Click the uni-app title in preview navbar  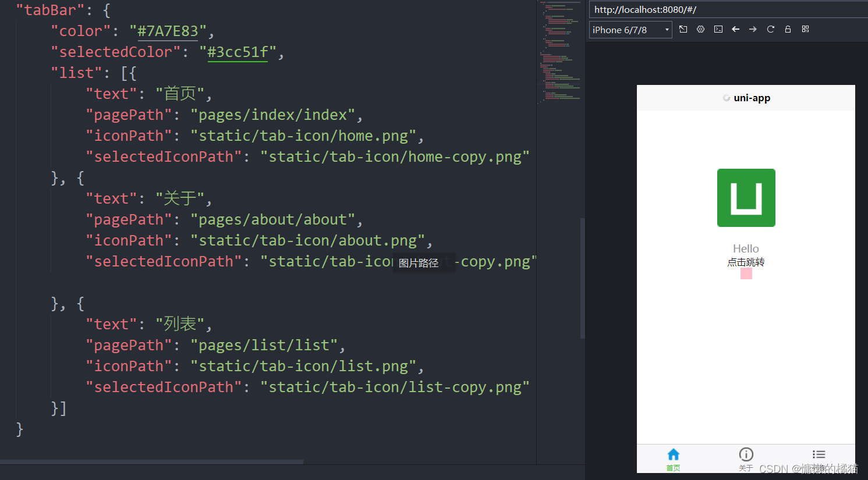[752, 98]
